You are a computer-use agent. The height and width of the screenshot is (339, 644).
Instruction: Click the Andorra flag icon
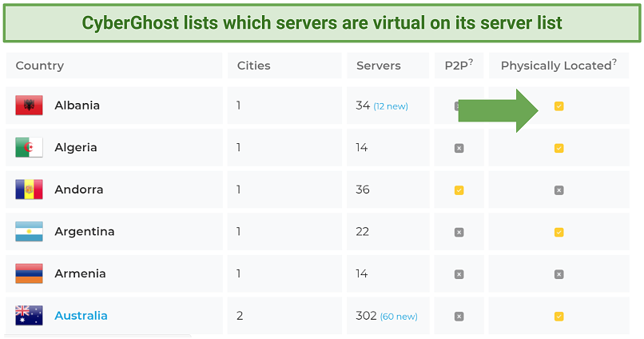click(x=29, y=190)
